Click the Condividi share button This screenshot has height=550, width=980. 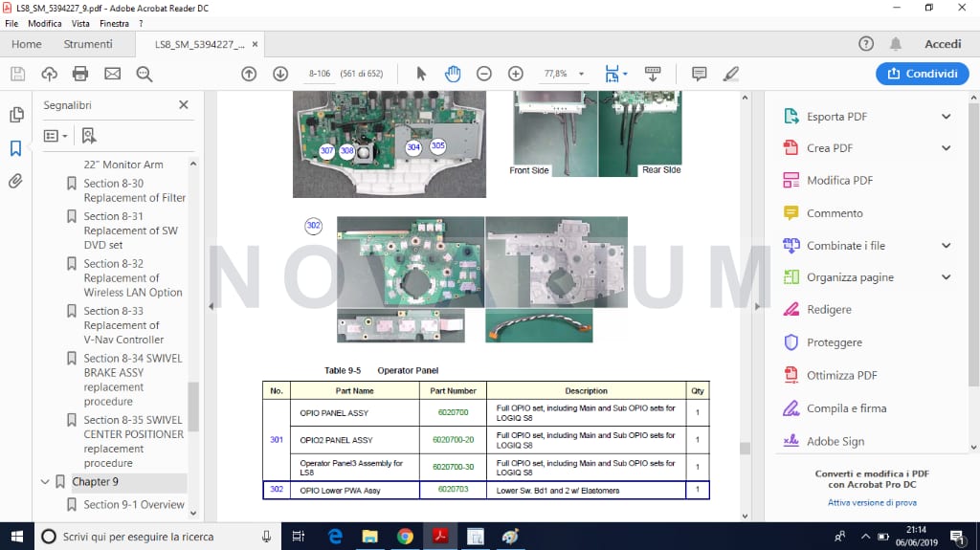click(x=923, y=74)
